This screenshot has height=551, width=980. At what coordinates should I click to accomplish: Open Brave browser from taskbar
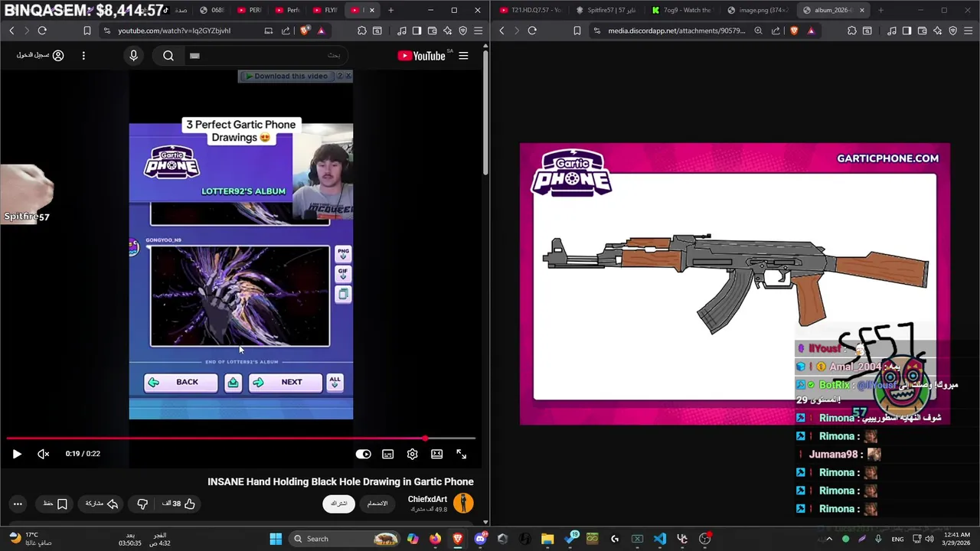pos(458,539)
